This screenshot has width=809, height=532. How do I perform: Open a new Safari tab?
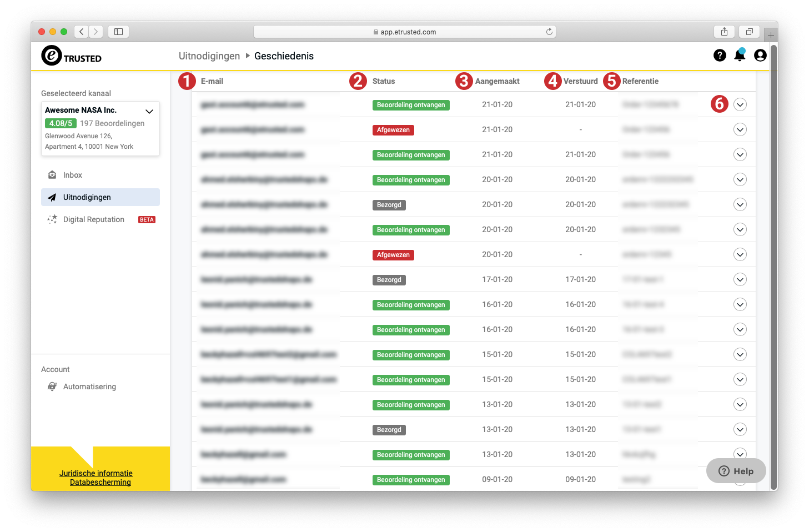(x=771, y=35)
